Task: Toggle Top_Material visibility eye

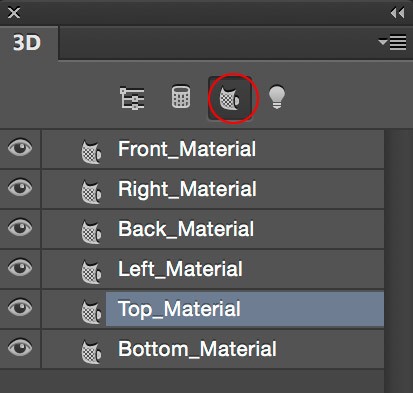Action: [x=20, y=308]
